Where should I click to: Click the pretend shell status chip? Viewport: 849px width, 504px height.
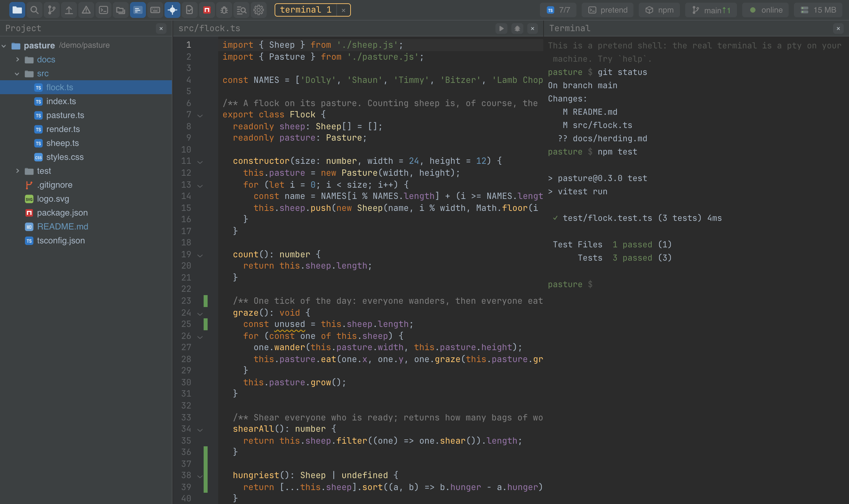click(608, 10)
